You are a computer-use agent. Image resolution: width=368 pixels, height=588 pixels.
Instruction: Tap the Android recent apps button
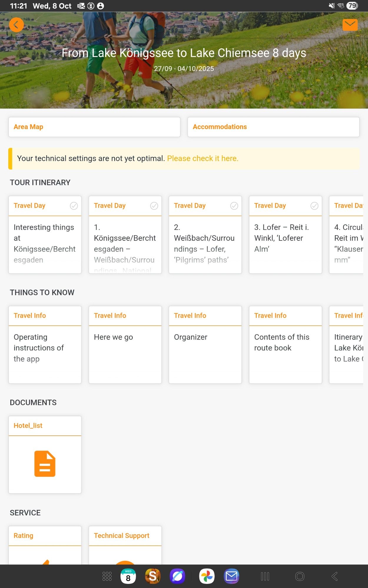click(x=265, y=576)
